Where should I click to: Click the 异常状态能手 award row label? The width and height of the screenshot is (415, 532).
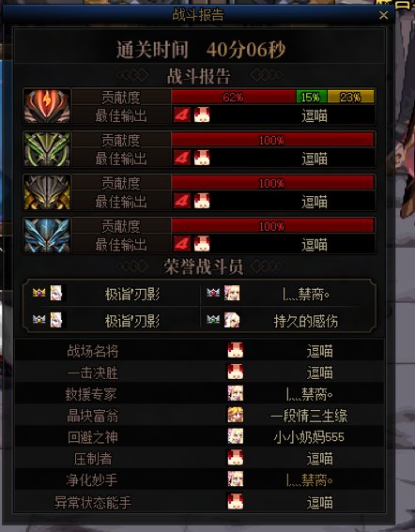tap(93, 502)
